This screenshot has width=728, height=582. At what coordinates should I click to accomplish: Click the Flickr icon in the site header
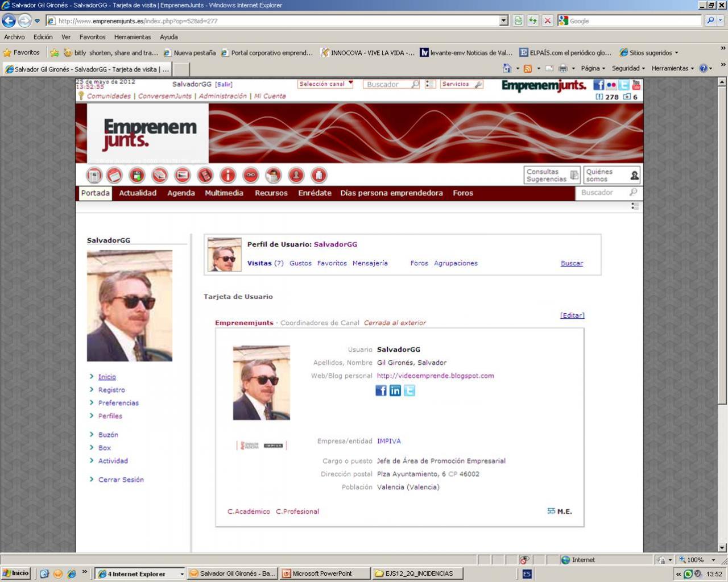pyautogui.click(x=611, y=85)
